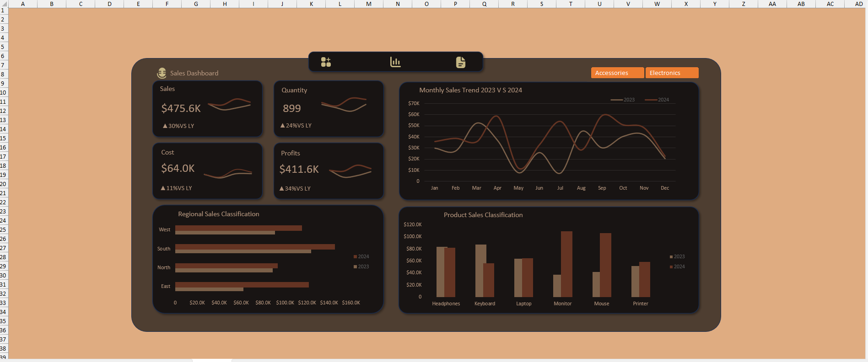Select the triangle indicator beside 11% VS LY
This screenshot has width=868, height=362.
click(x=163, y=188)
